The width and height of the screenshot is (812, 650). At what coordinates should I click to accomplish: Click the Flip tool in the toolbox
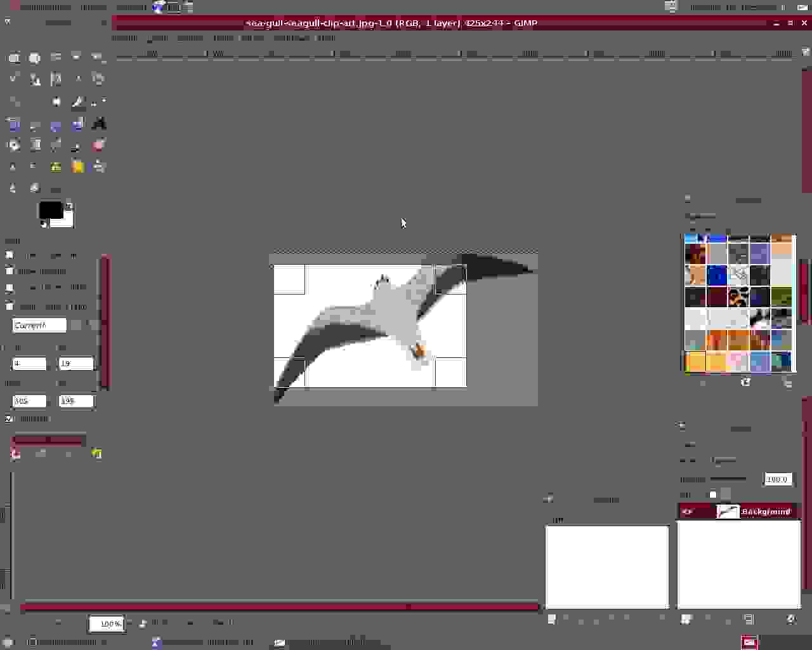point(77,123)
